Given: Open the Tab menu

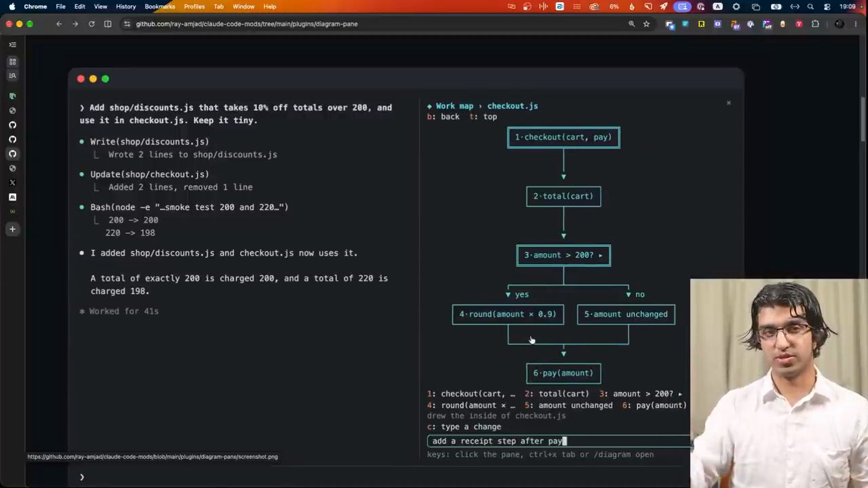Looking at the screenshot, I should coord(218,7).
